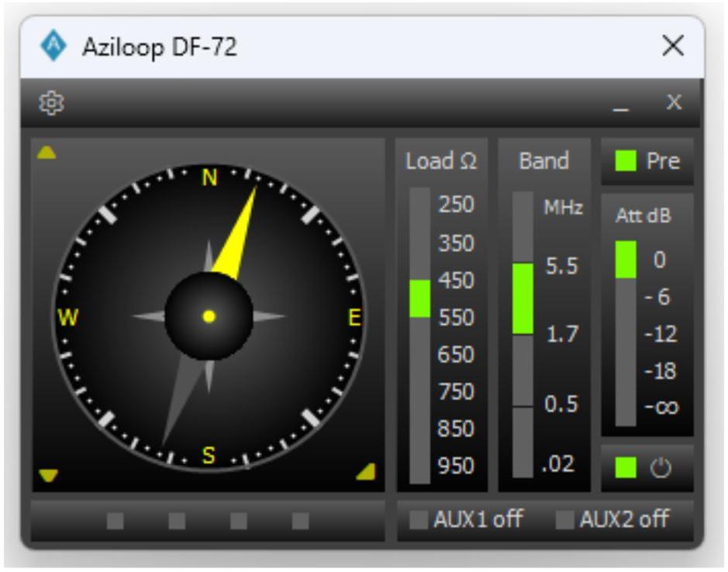Viewport: 728px width, 572px height.
Task: Click the bottom-left yellow down triangle
Action: [x=48, y=475]
